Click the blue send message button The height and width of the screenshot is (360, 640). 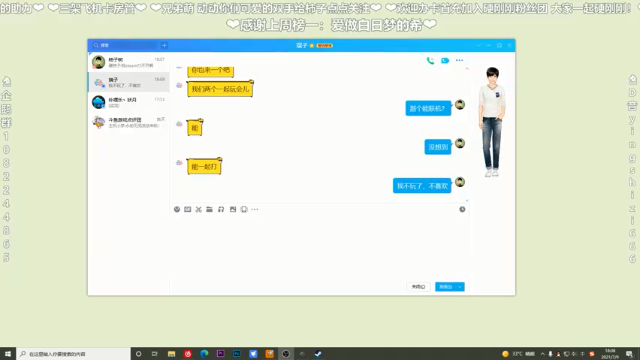[445, 287]
